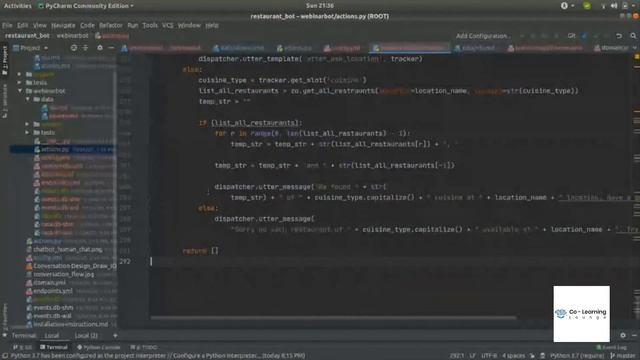This screenshot has height=360, width=640.
Task: Switch to the Local terminal tab
Action: click(52, 336)
